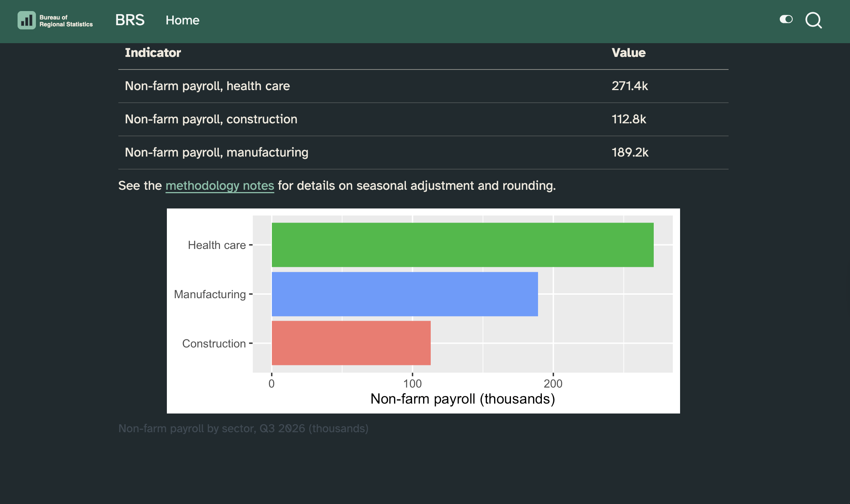Click the Manufacturing axis label
Image resolution: width=850 pixels, height=504 pixels.
pos(210,294)
